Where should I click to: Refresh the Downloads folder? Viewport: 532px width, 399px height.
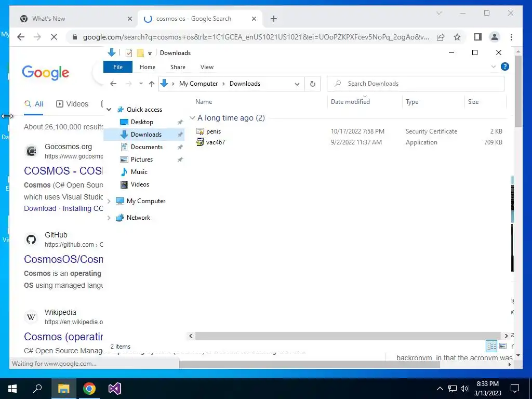tap(313, 84)
